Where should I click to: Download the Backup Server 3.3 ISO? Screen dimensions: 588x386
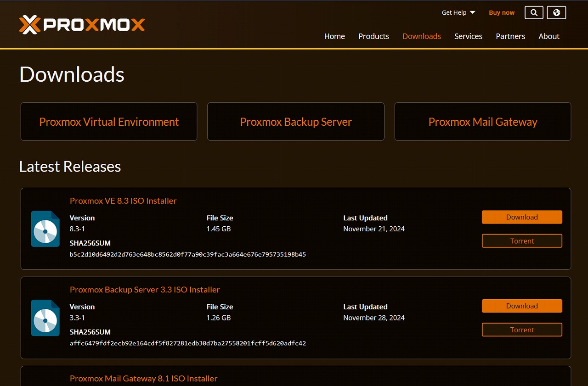click(x=522, y=306)
